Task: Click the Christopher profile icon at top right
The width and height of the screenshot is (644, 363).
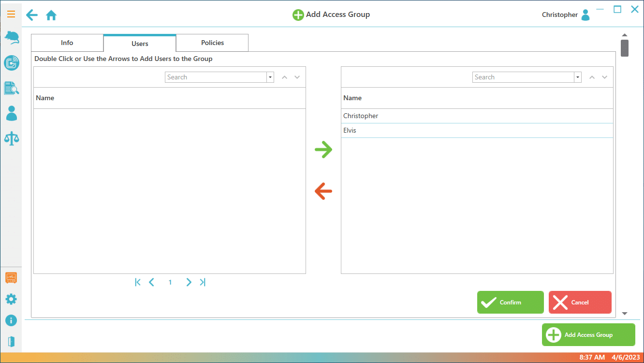Action: pyautogui.click(x=585, y=15)
